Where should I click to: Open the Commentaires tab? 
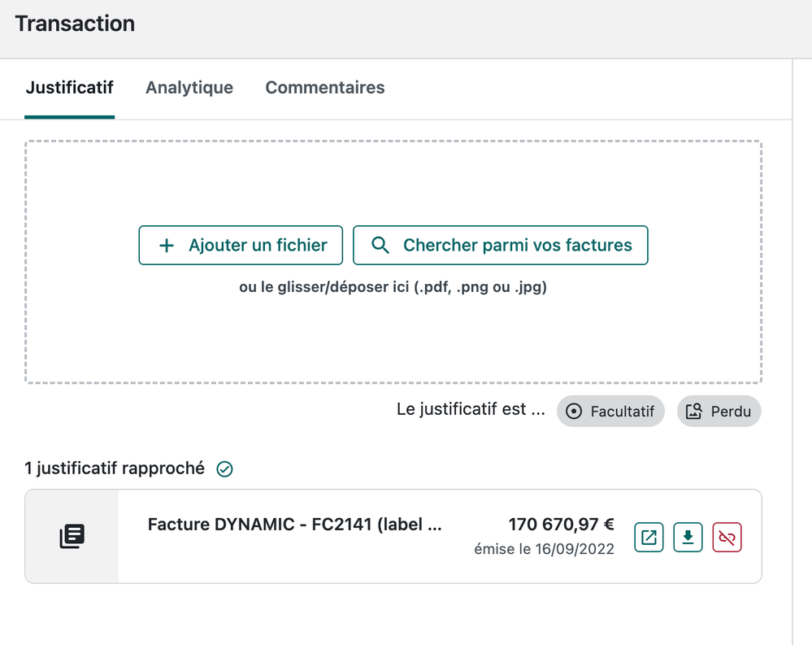click(325, 88)
